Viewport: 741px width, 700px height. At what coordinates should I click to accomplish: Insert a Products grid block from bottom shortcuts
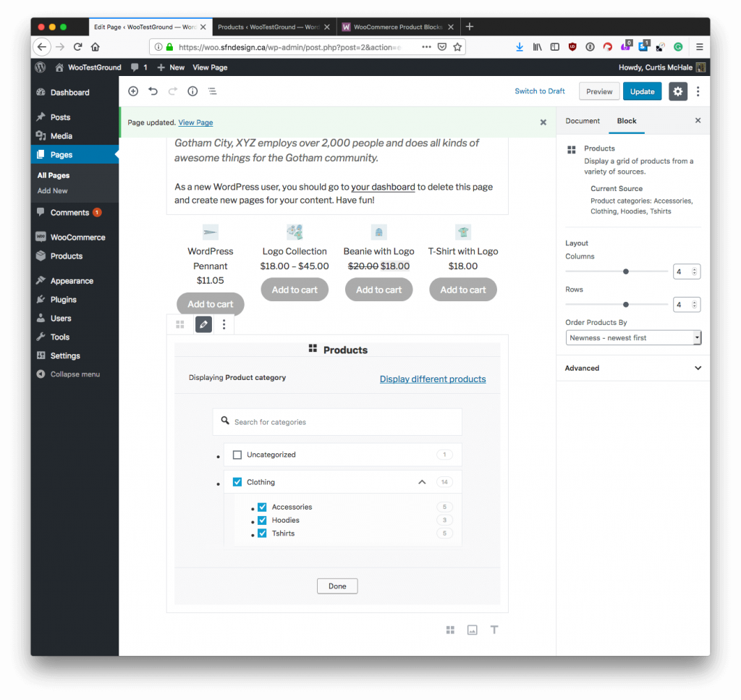tap(450, 630)
